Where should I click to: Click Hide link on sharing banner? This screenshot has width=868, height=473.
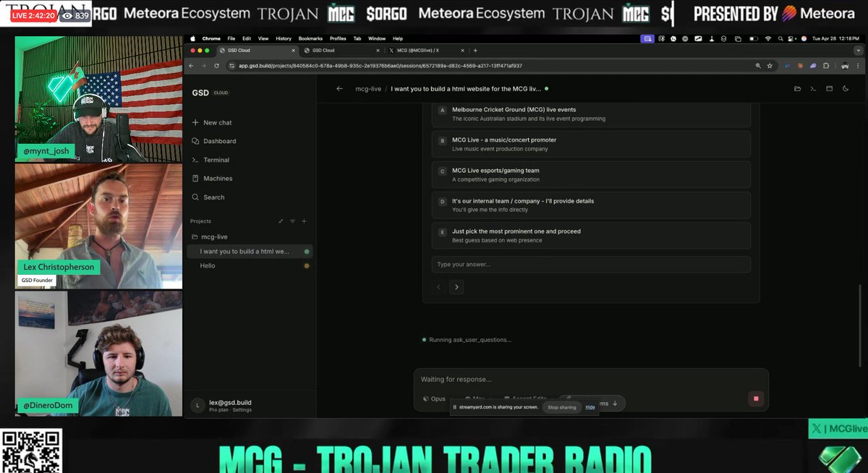[590, 407]
